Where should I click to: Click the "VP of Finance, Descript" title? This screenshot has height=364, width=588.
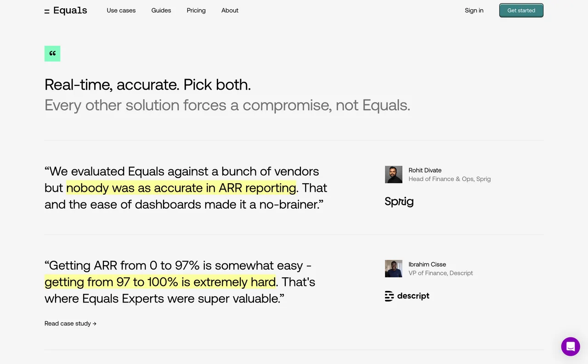pos(441,273)
